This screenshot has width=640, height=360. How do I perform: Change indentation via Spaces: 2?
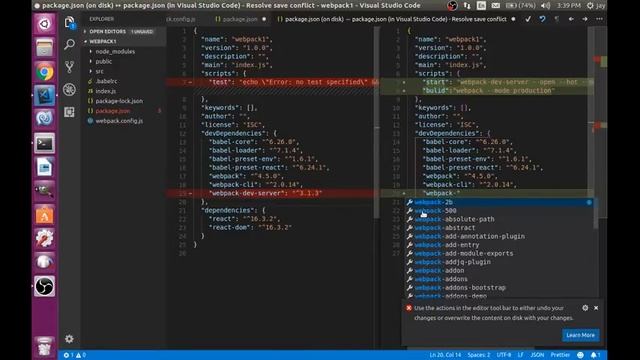(479, 355)
